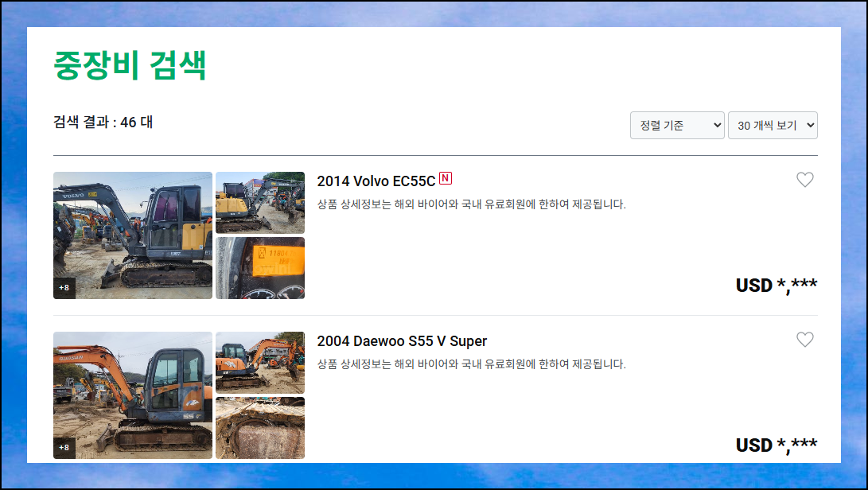The image size is (868, 490).
Task: Open the 정렬 기준 sort dropdown
Action: (677, 125)
